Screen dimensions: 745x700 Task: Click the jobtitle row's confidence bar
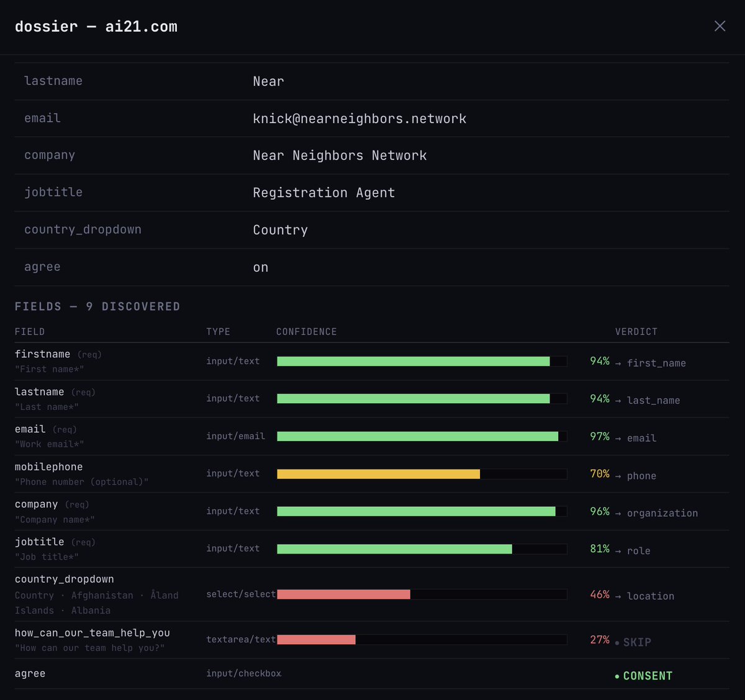tap(422, 549)
